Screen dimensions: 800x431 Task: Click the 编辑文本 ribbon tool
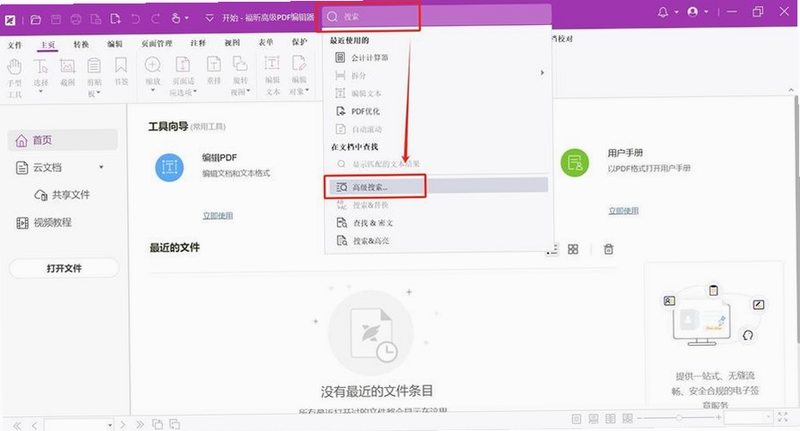272,75
